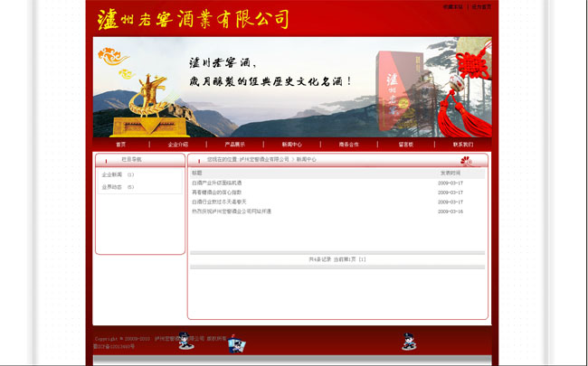Open 留言板 navigation item
The height and width of the screenshot is (366, 588).
click(x=406, y=145)
